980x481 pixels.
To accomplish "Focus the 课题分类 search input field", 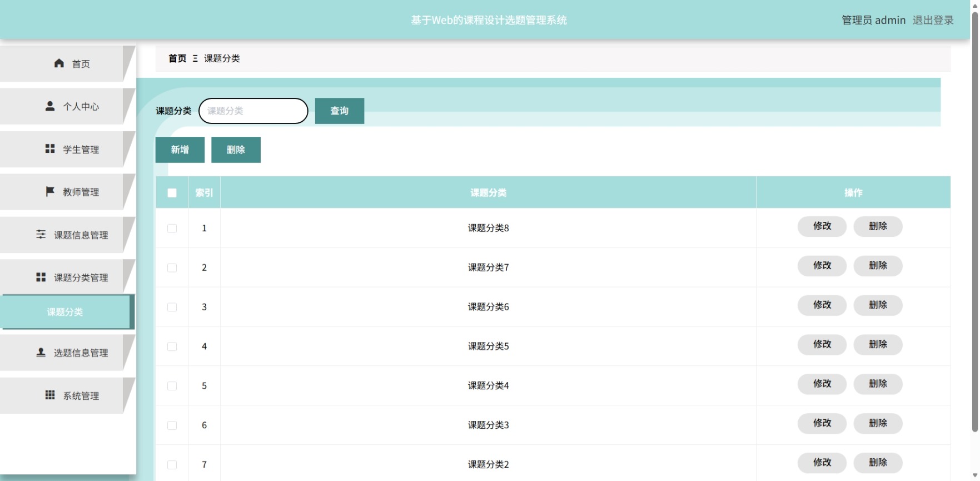I will tap(253, 111).
